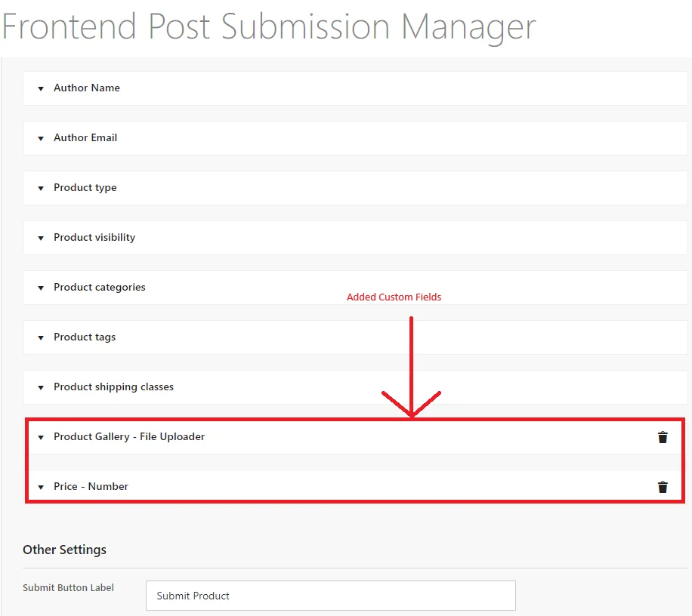Viewport: 692px width, 616px height.
Task: Open the Product type field title
Action: (85, 187)
